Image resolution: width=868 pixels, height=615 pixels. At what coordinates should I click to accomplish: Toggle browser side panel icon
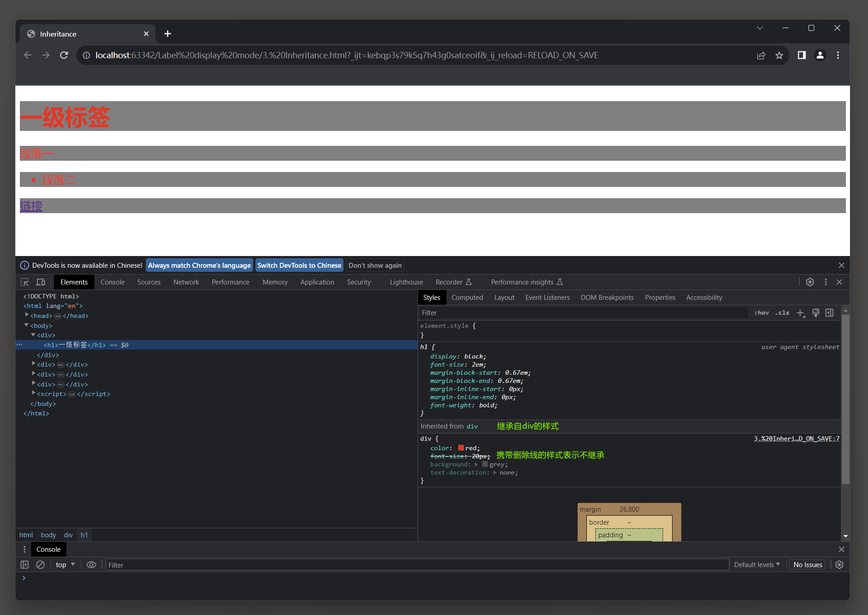pyautogui.click(x=802, y=55)
